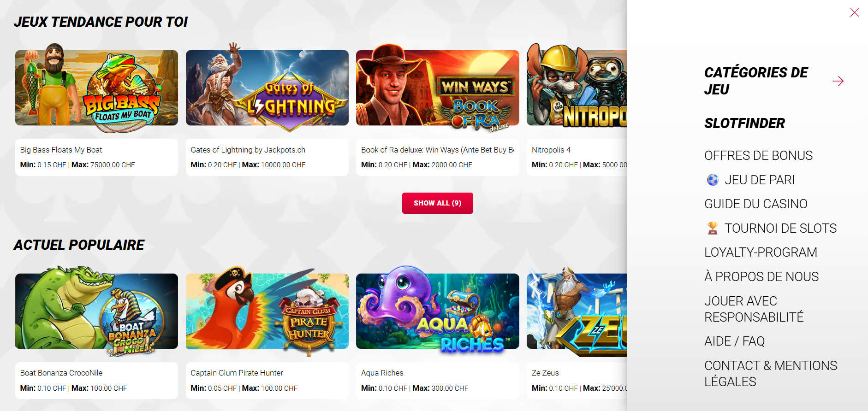Open Boat Bonanza CrocoNile game image

(96, 311)
